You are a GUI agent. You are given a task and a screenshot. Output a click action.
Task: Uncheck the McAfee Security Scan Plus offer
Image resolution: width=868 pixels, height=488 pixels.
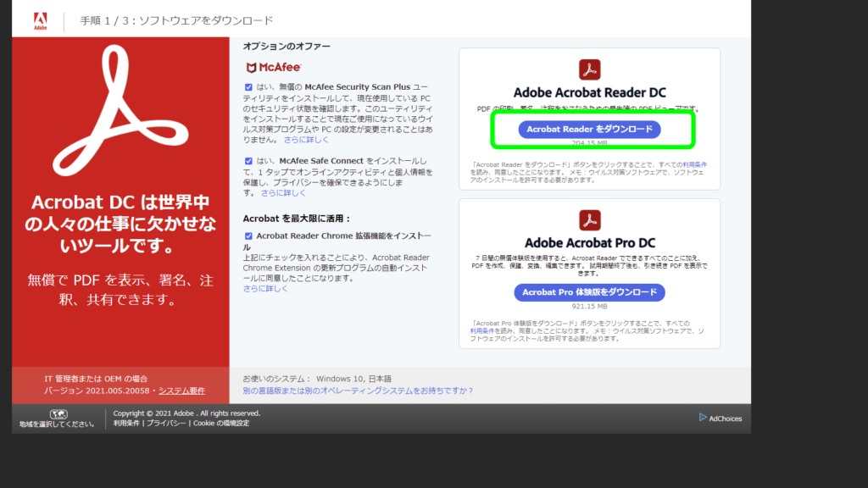point(248,87)
